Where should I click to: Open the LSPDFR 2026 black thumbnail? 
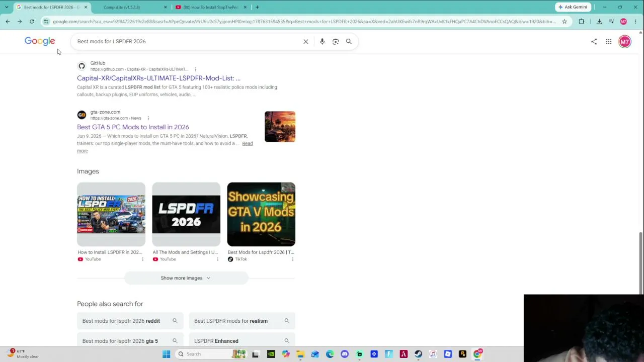(x=186, y=214)
